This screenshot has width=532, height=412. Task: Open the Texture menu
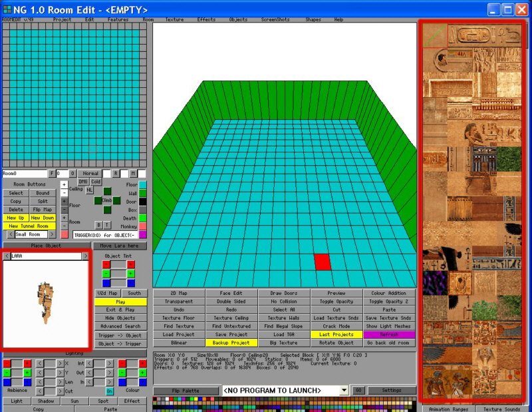[x=174, y=20]
